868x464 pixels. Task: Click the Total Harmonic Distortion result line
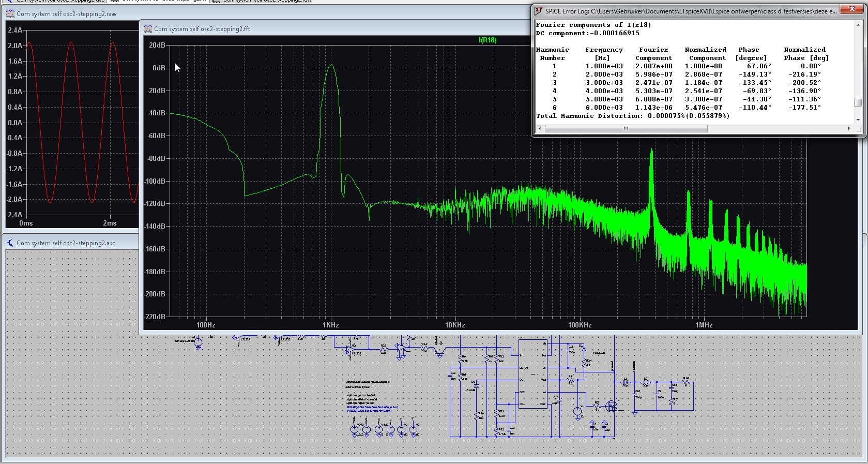coord(633,116)
